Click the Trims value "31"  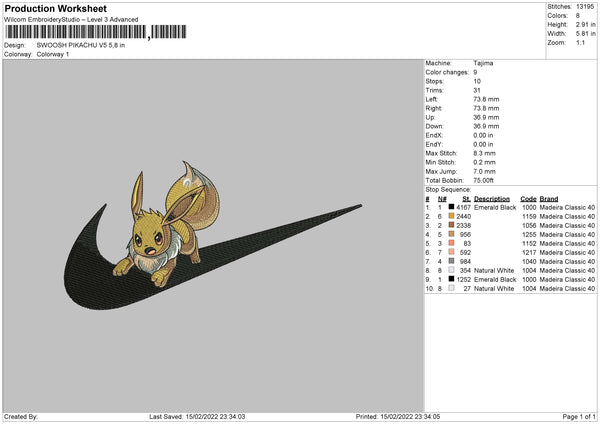tap(477, 90)
